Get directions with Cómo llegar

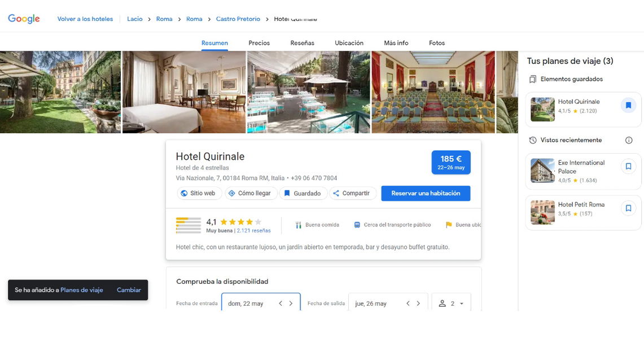(x=251, y=193)
